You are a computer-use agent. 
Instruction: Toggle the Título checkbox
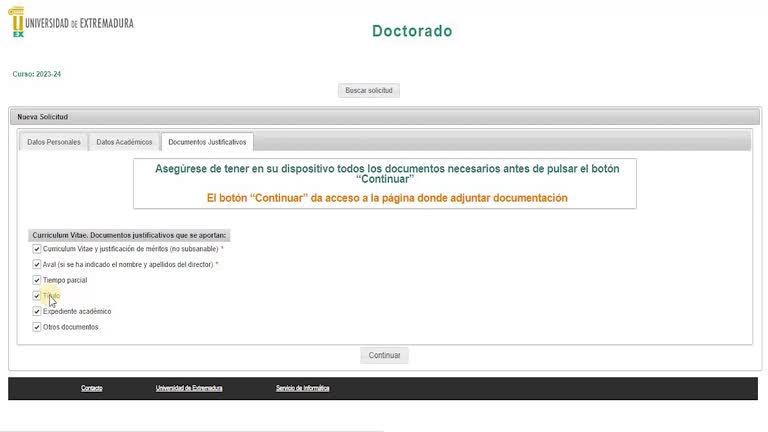[37, 296]
